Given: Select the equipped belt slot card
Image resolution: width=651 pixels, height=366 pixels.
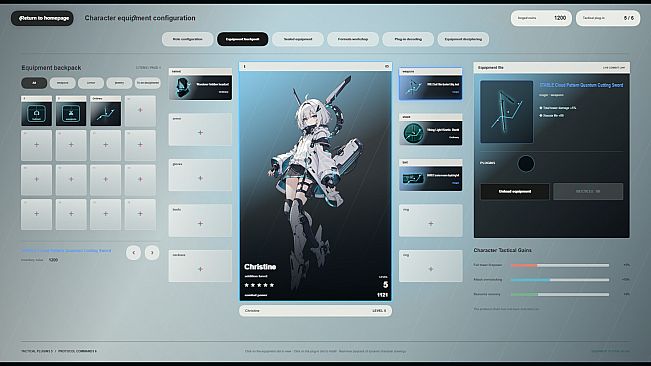Looking at the screenshot, I should 431,175.
